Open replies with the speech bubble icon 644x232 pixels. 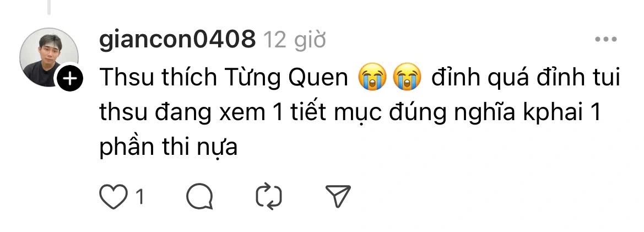(199, 196)
